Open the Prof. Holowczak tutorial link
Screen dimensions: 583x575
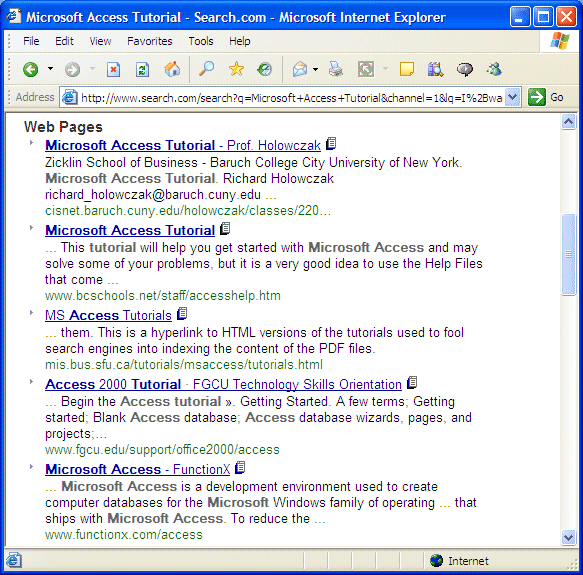tap(183, 145)
